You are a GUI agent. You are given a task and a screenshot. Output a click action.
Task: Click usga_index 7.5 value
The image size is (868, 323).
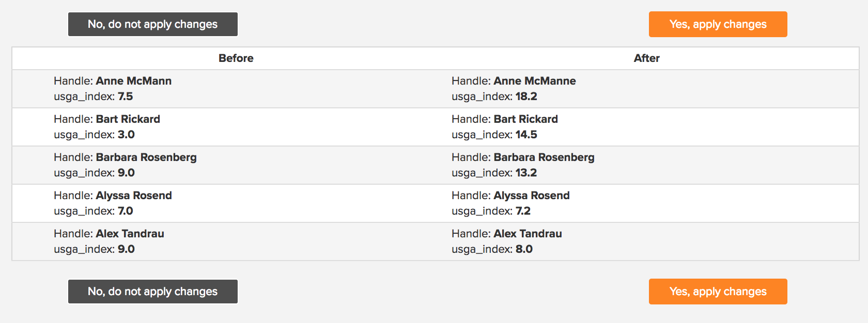pyautogui.click(x=126, y=96)
